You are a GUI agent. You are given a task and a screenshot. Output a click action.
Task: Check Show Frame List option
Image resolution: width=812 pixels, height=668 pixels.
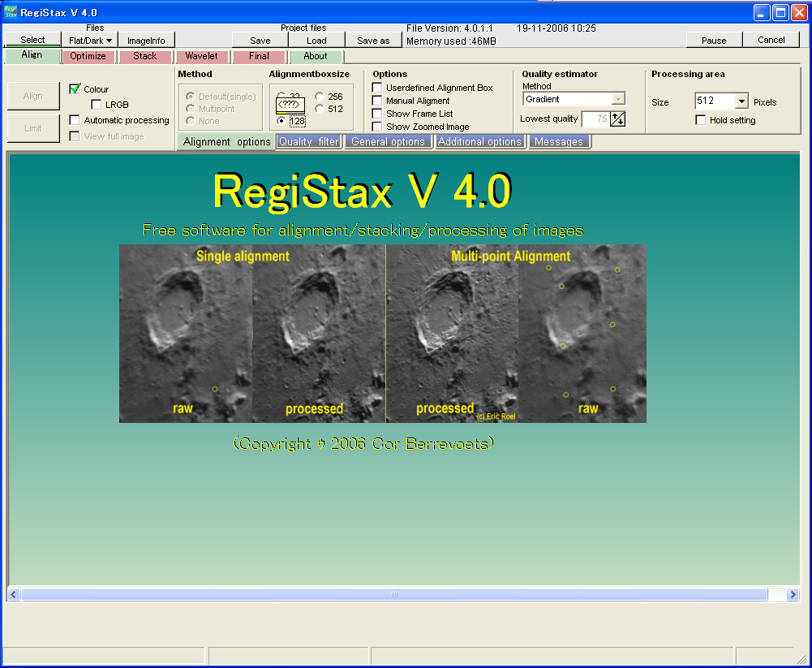click(x=377, y=114)
